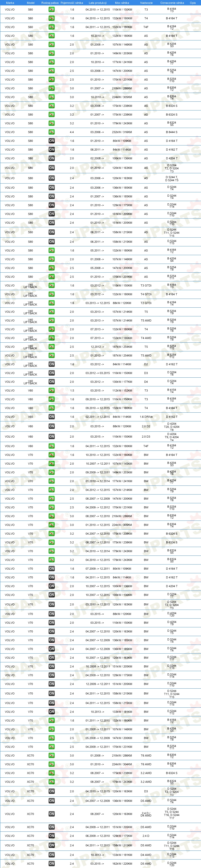Click the 1.5 engine capacity cell
The image size is (201, 868).
point(72,390)
